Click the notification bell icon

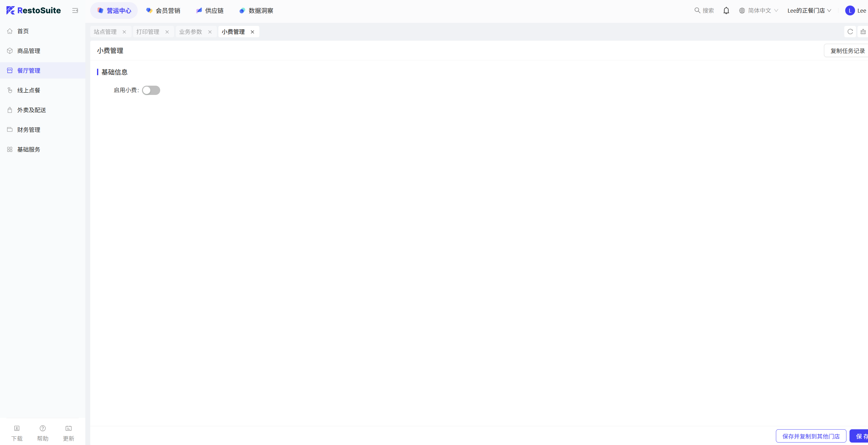tap(726, 11)
